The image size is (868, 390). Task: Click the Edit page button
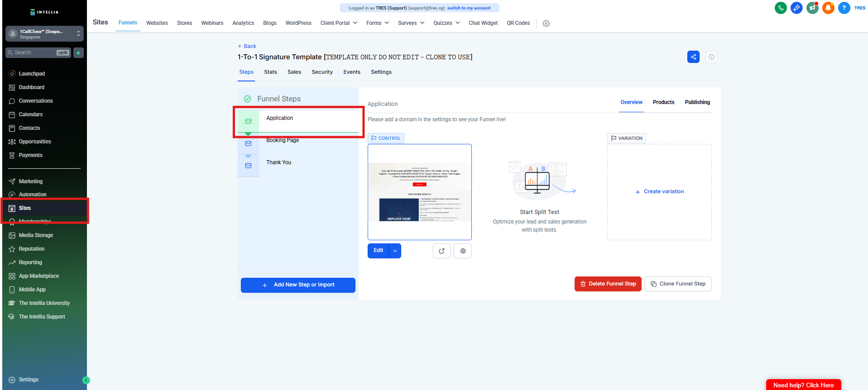pyautogui.click(x=379, y=251)
